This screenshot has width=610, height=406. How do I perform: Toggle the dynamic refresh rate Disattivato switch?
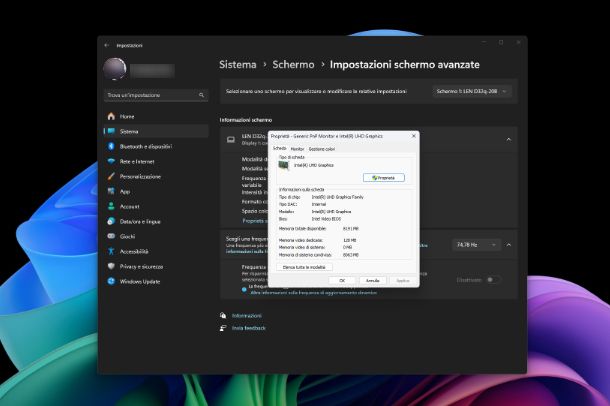coord(493,280)
